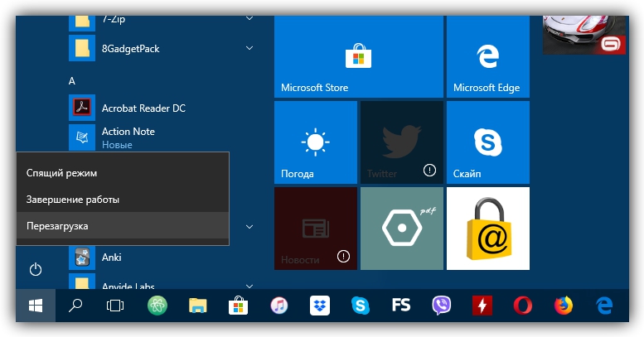Jump to letter A section header

tap(72, 81)
